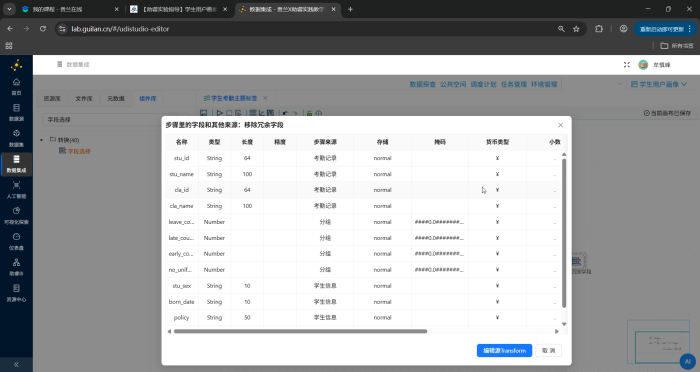The height and width of the screenshot is (372, 700).
Task: Select 数据集成 in the left sidebar
Action: [16, 164]
